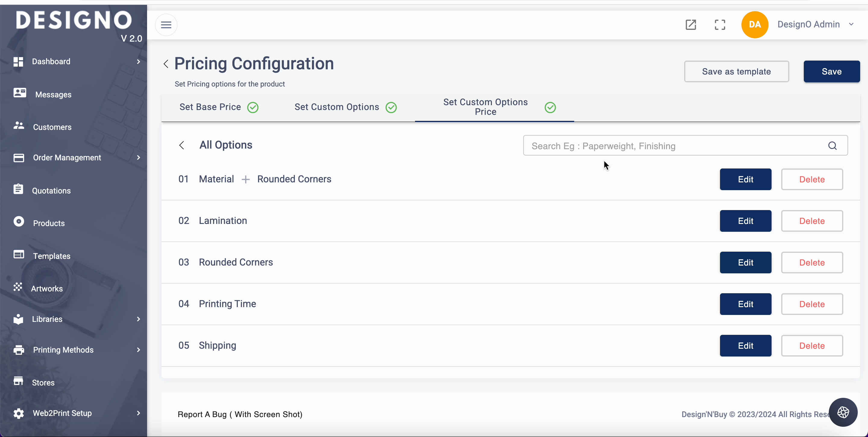Click the DA user avatar
Image resolution: width=868 pixels, height=437 pixels.
tap(754, 25)
